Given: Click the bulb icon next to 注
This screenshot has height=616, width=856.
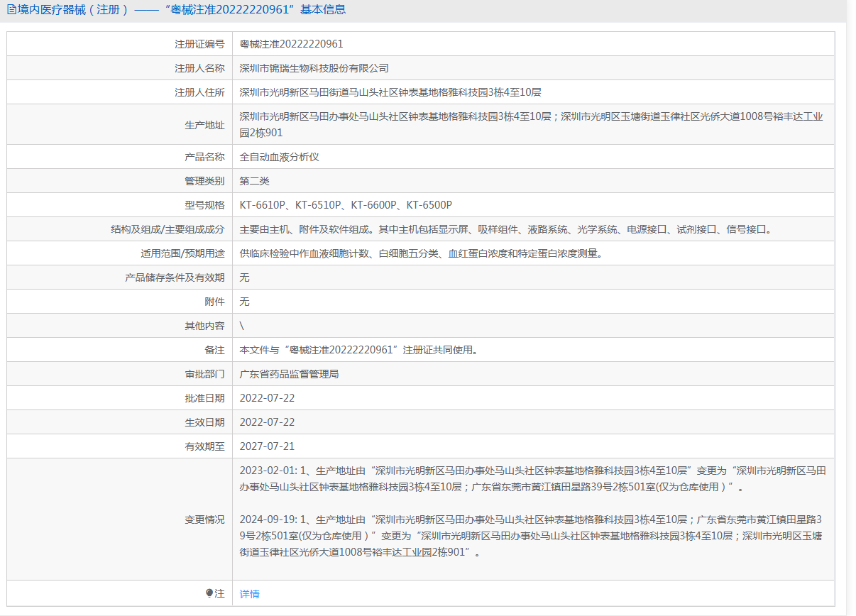Looking at the screenshot, I should click(x=209, y=593).
